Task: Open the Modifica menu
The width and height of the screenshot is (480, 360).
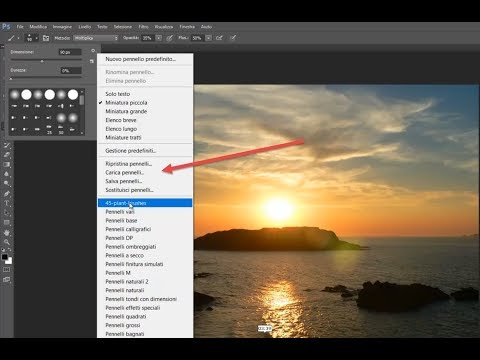Action: (x=38, y=27)
